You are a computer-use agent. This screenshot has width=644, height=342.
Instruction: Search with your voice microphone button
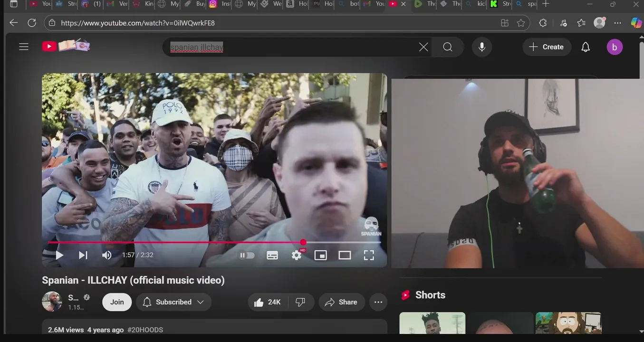click(482, 47)
